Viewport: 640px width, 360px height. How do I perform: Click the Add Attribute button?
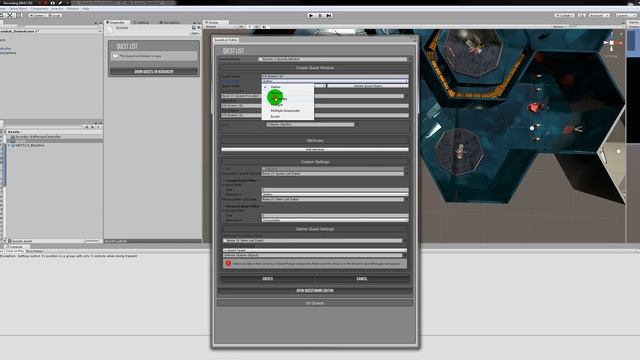pos(315,149)
